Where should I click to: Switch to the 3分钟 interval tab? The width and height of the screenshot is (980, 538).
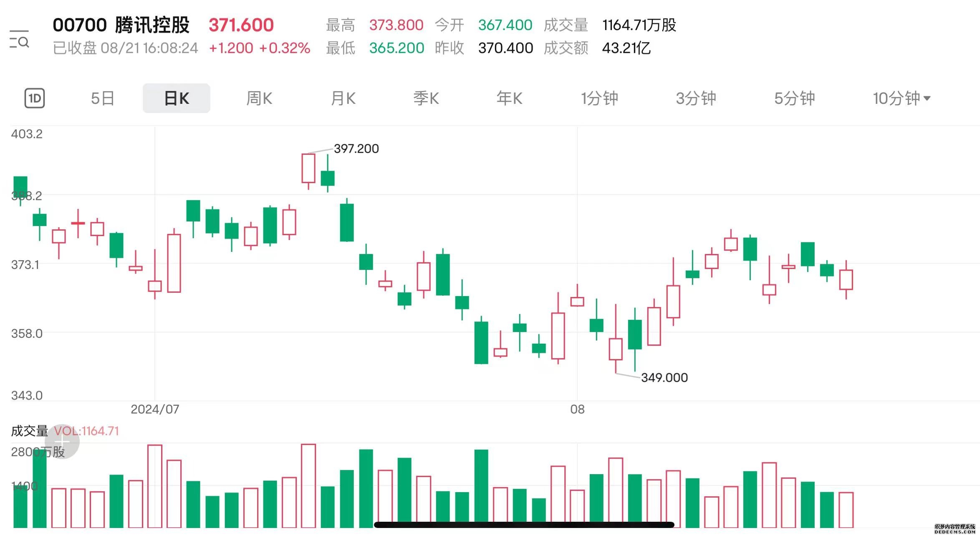tap(695, 98)
